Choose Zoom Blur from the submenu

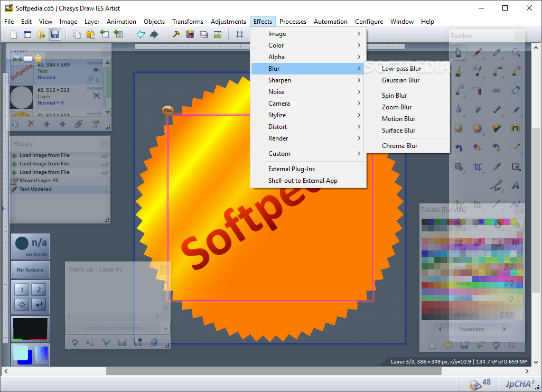[x=397, y=107]
